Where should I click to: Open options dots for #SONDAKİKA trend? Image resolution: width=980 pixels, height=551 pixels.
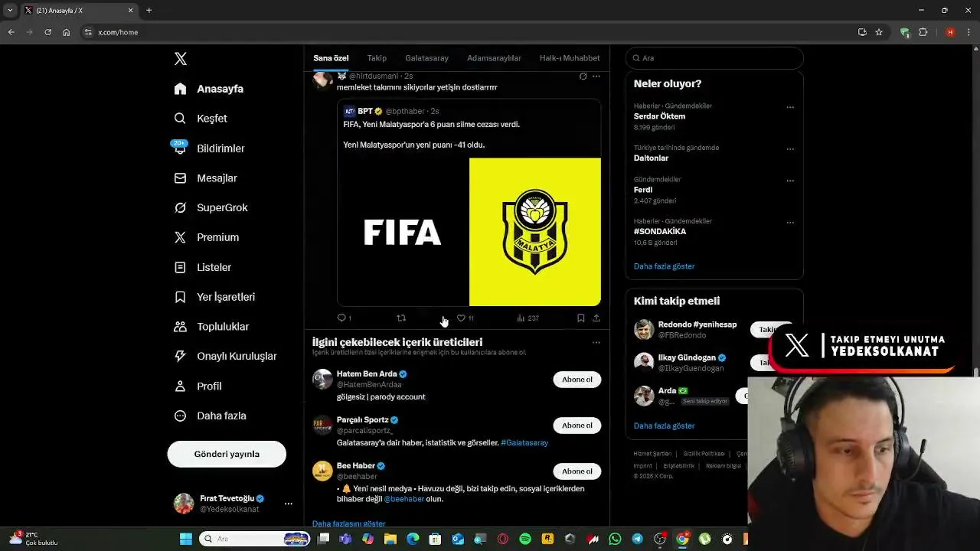point(790,223)
